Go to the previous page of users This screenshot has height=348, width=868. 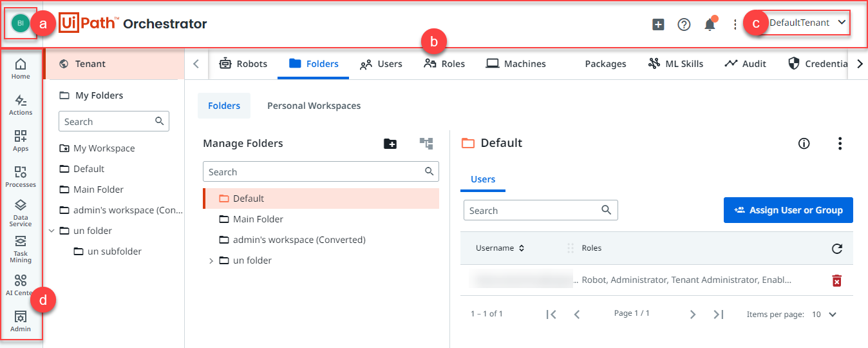point(577,314)
